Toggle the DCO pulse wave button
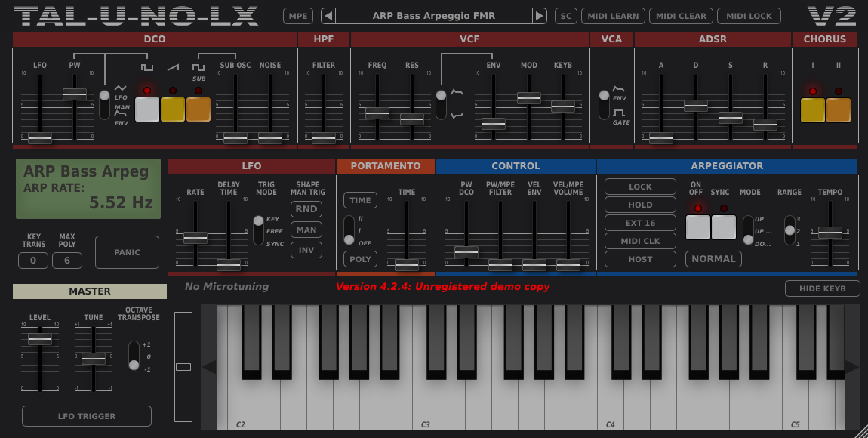Viewport: 868px width, 438px height. coord(147,109)
